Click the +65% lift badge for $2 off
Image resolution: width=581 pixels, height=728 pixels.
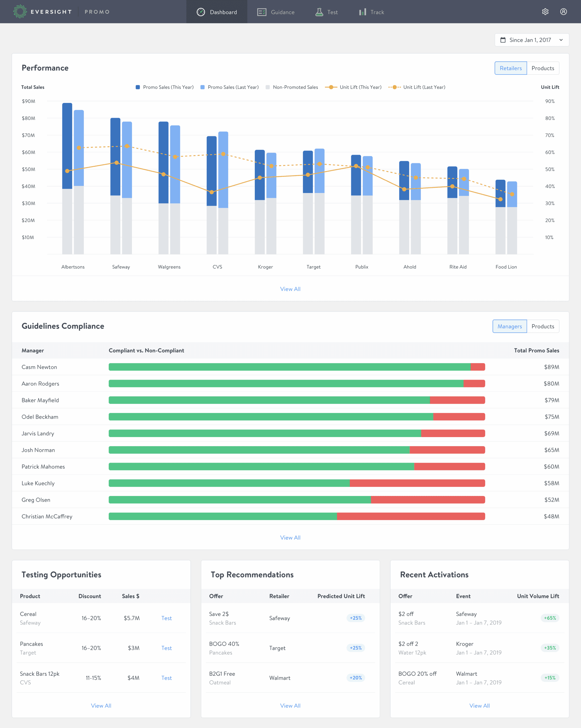coord(550,618)
